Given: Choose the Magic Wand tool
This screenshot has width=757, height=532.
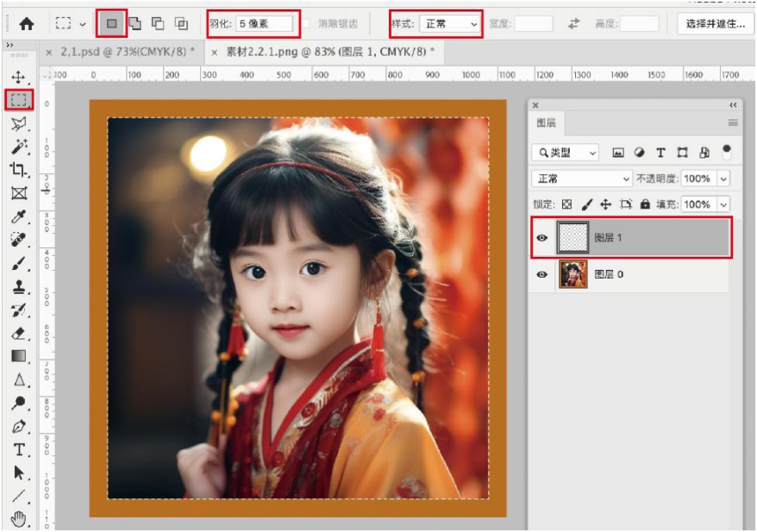Looking at the screenshot, I should click(19, 147).
